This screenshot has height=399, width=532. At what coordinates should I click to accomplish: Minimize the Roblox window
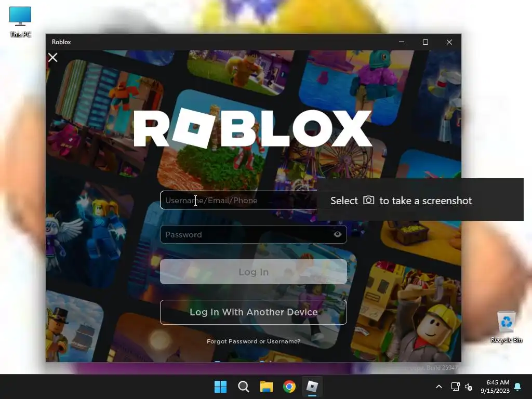[402, 42]
